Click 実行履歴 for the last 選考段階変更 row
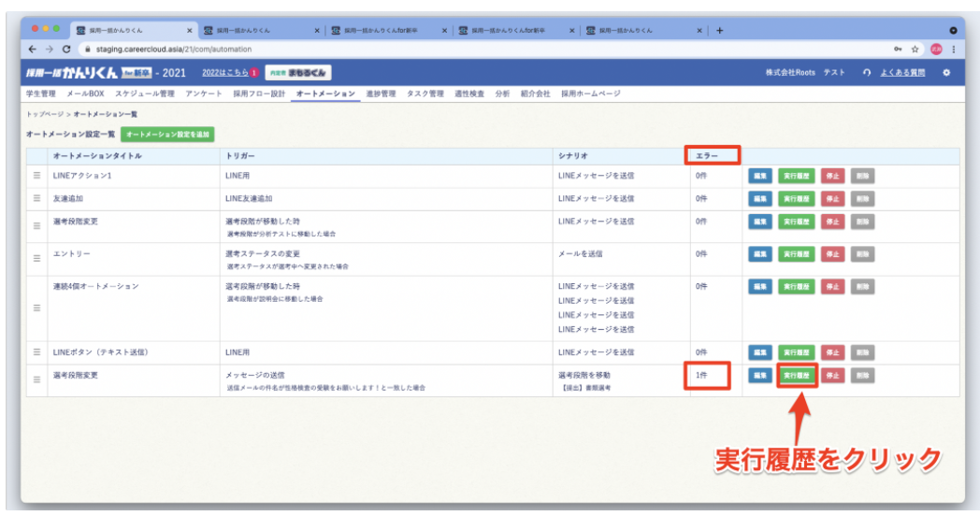Viewport: 980px width, 516px height. (797, 376)
